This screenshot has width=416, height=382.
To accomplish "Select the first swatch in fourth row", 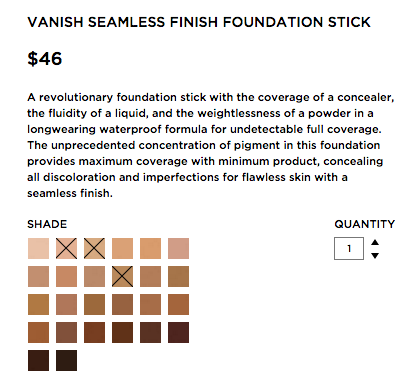I will click(38, 332).
